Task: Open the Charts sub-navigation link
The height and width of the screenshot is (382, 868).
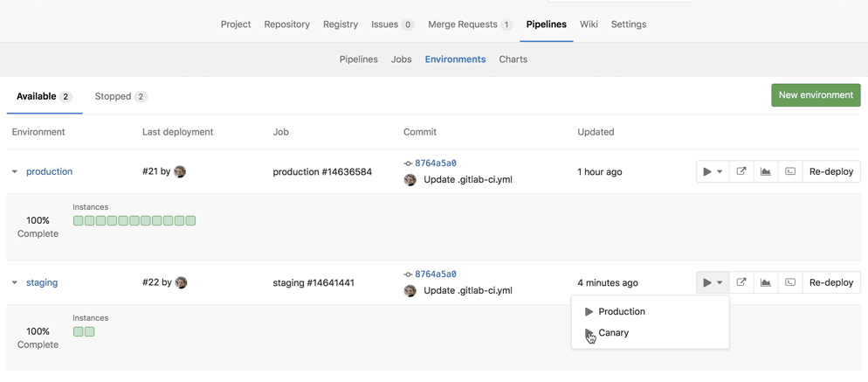Action: [x=513, y=59]
